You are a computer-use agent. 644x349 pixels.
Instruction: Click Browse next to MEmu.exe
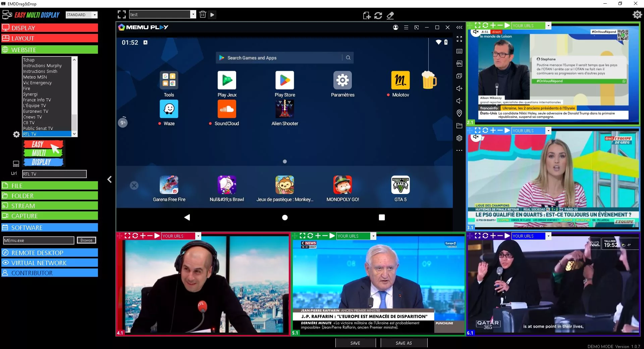86,240
